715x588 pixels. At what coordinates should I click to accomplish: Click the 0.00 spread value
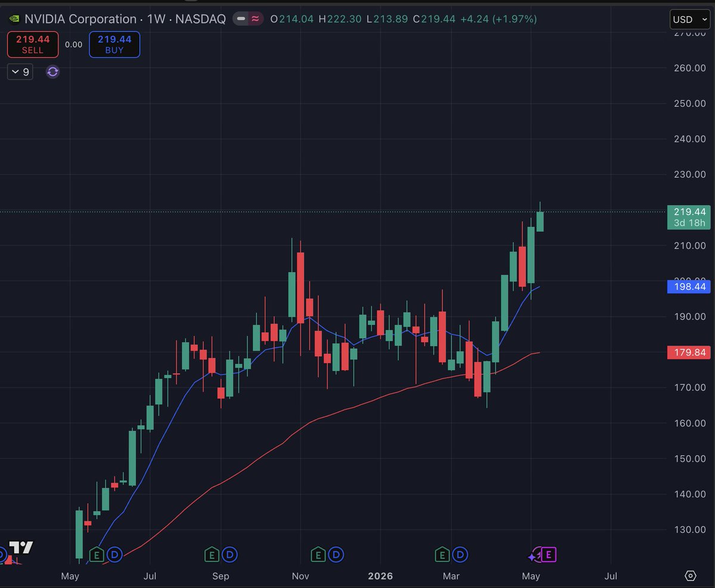(x=74, y=45)
